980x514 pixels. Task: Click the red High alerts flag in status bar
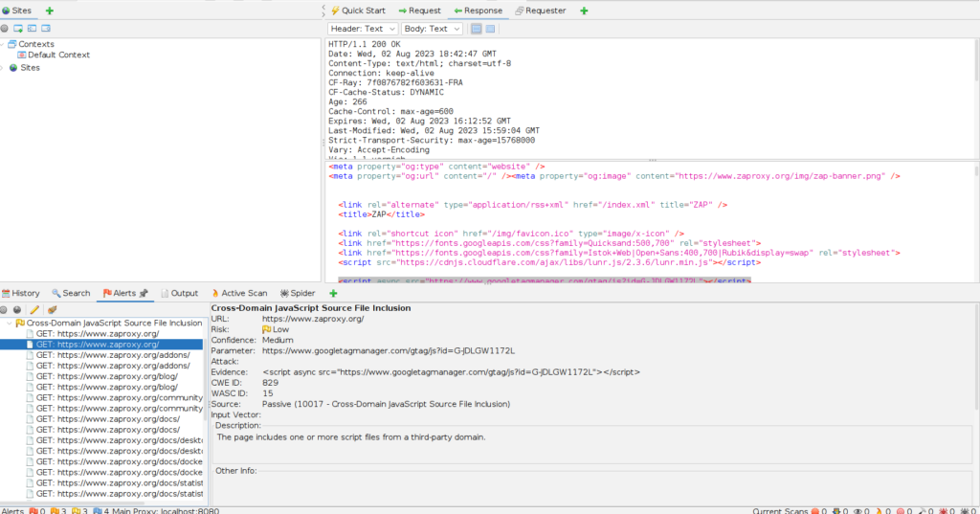tap(33, 509)
